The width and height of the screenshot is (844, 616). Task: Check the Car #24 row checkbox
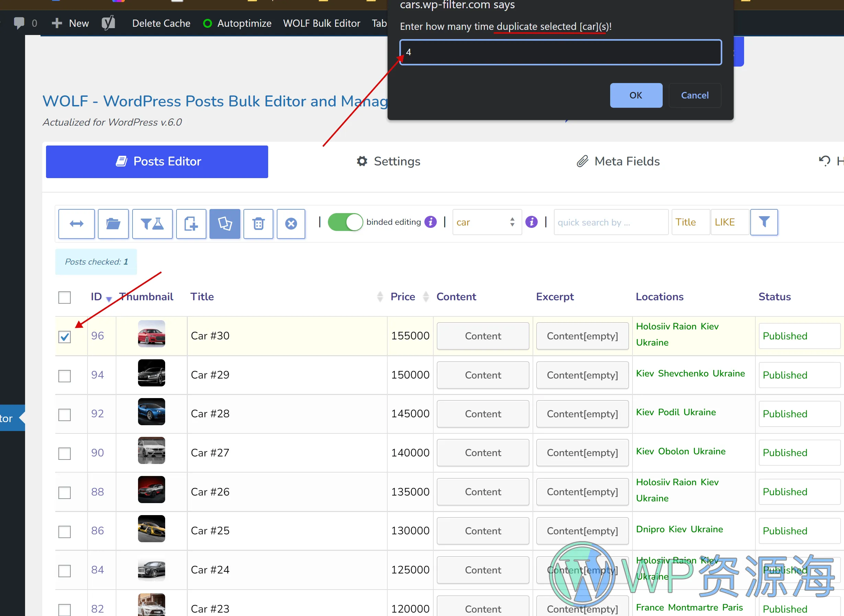click(x=65, y=571)
